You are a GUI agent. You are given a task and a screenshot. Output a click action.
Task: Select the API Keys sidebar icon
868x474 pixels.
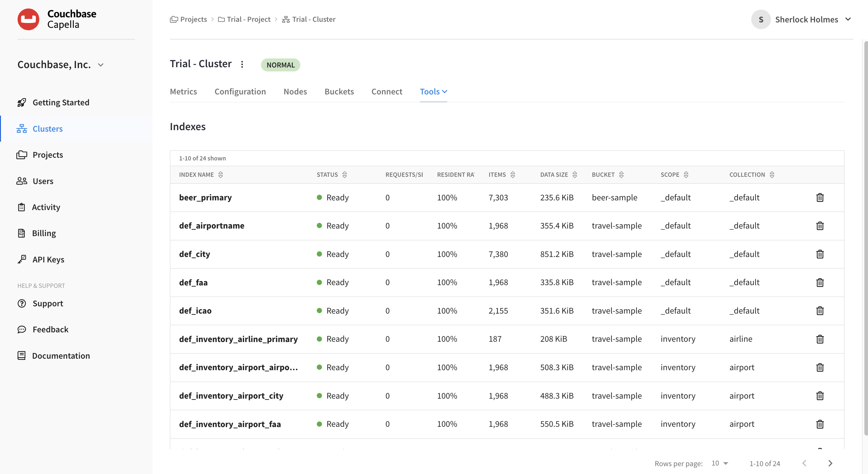pos(21,259)
